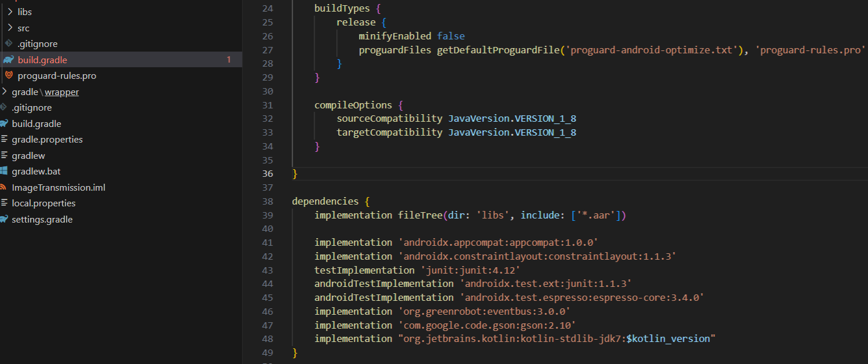Open local.properties file
868x364 pixels.
[44, 203]
